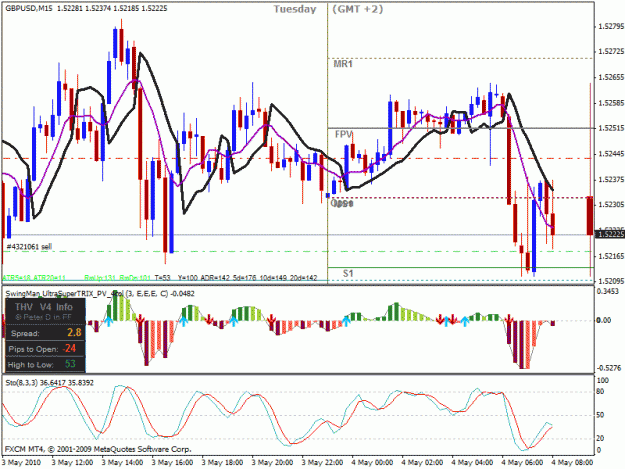The height and width of the screenshot is (469, 625).
Task: Click price axis value 1.52095
Action: coord(611,281)
